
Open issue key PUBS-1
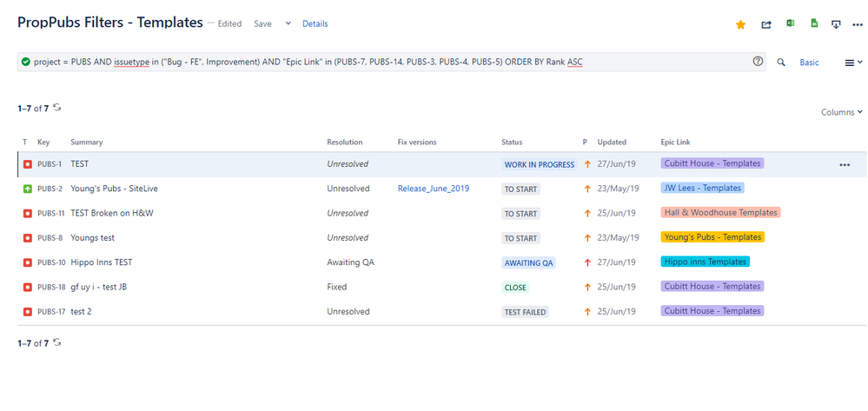(50, 164)
